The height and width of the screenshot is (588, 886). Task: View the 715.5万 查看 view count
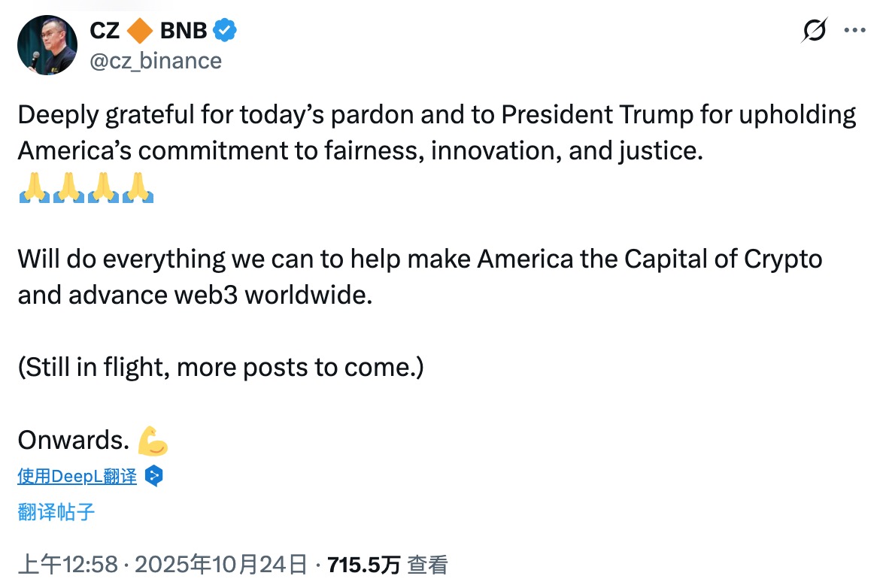388,565
